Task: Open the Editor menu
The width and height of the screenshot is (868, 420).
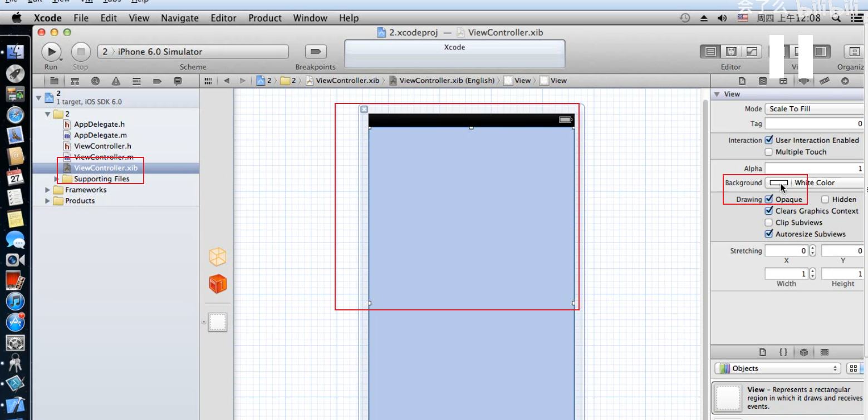Action: point(223,18)
